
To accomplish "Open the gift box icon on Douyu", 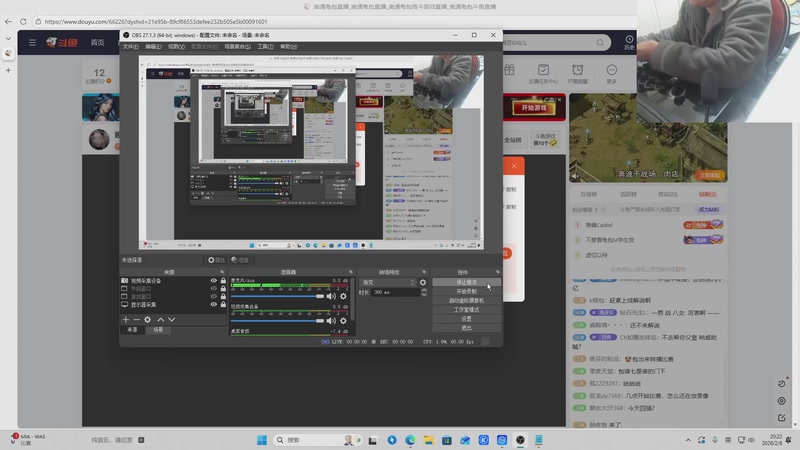I will [509, 70].
